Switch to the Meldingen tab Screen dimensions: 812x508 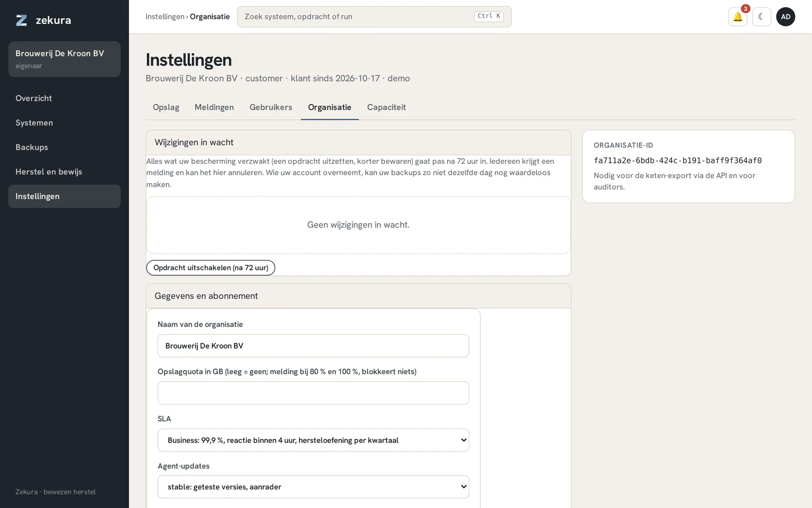point(214,107)
